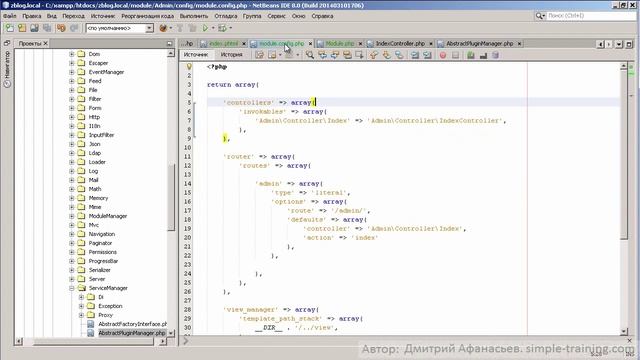Open the Файл menu
Viewport: 640px width, 360px height.
(10, 16)
